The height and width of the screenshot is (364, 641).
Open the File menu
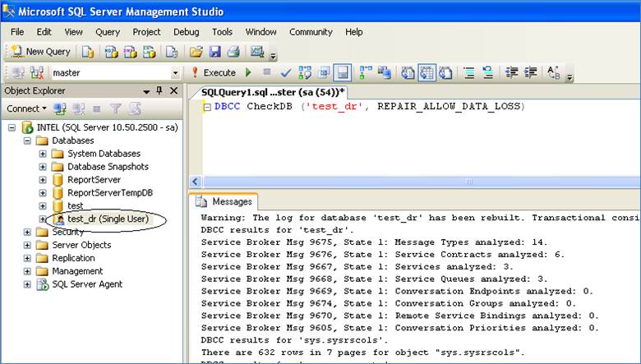(17, 32)
